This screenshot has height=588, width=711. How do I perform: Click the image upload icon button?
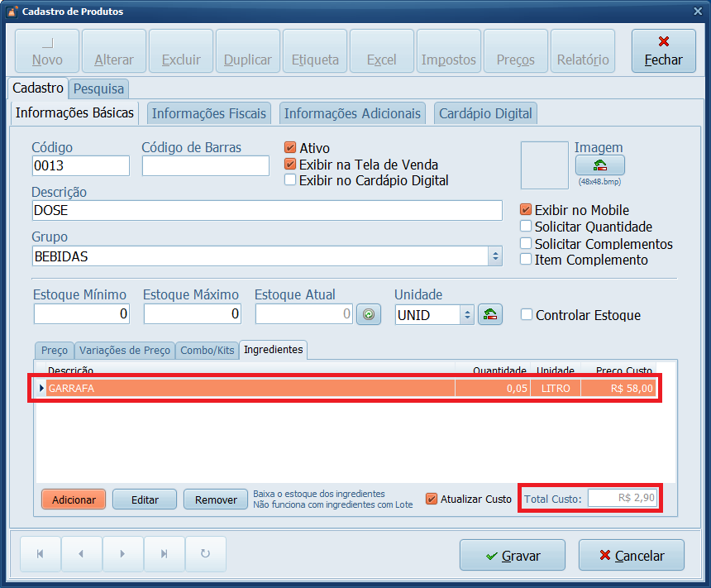599,165
